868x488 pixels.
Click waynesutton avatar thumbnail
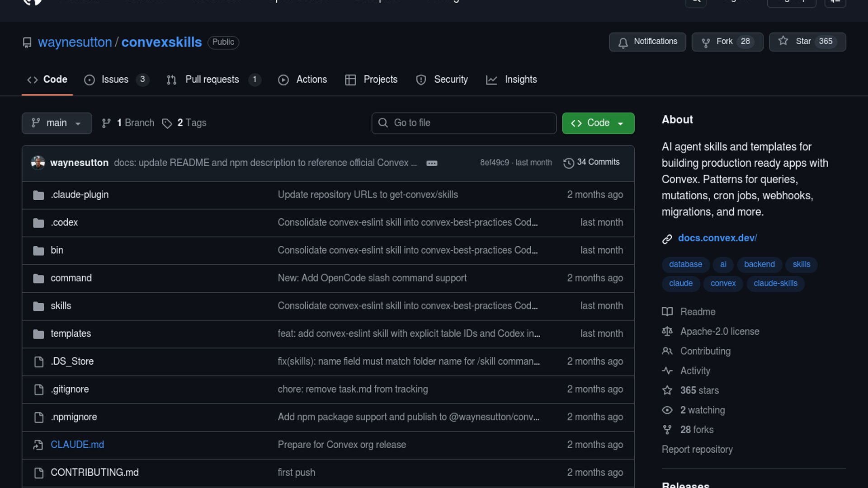pos(38,163)
